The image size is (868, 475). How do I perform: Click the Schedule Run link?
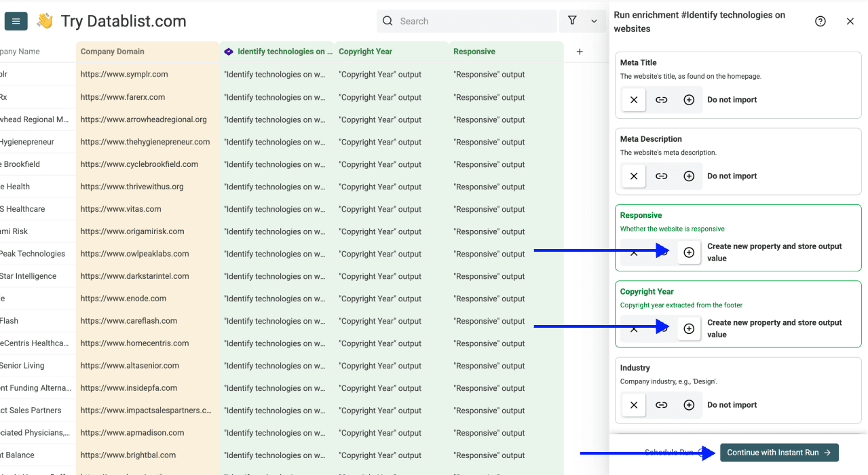pos(668,453)
